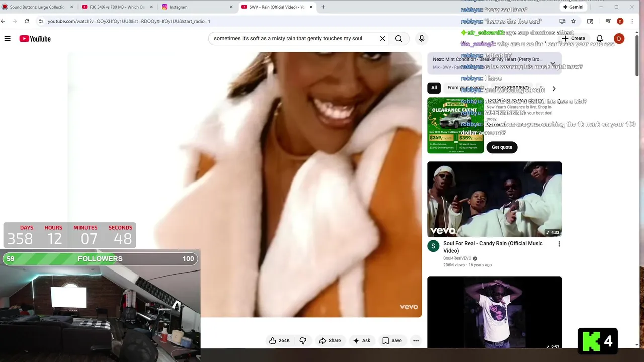Share the SWV Rain video
Screen dimensions: 644x362
tap(330, 341)
